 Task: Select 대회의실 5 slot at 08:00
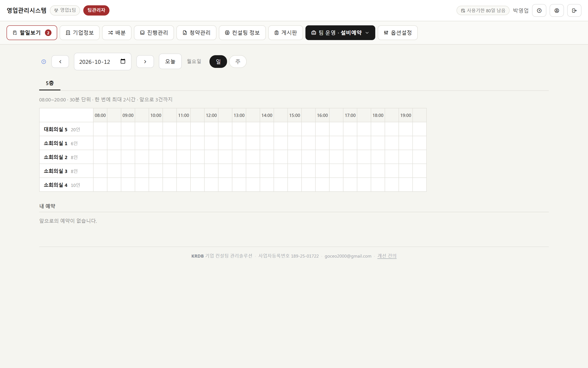tap(100, 129)
